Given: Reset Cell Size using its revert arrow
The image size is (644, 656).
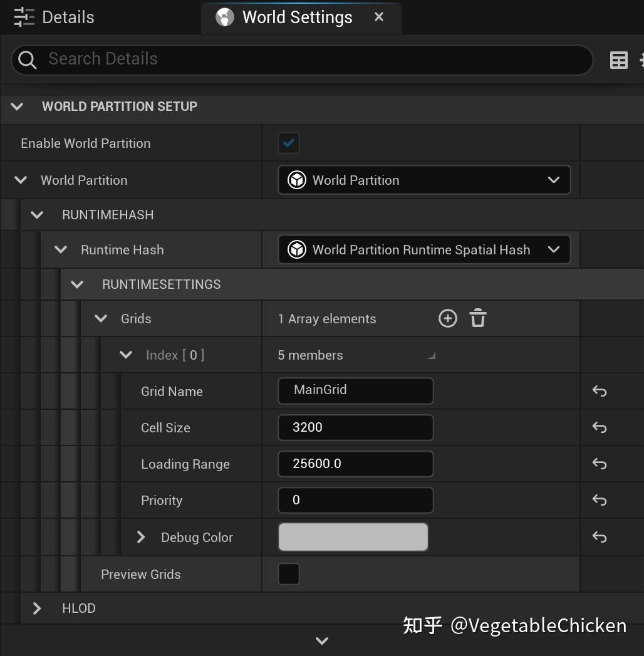Looking at the screenshot, I should 599,427.
